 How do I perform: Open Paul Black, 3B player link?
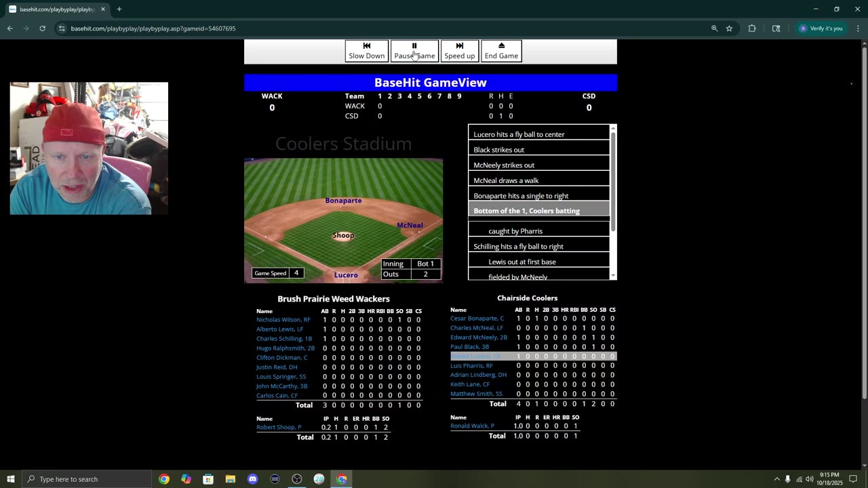(x=469, y=347)
